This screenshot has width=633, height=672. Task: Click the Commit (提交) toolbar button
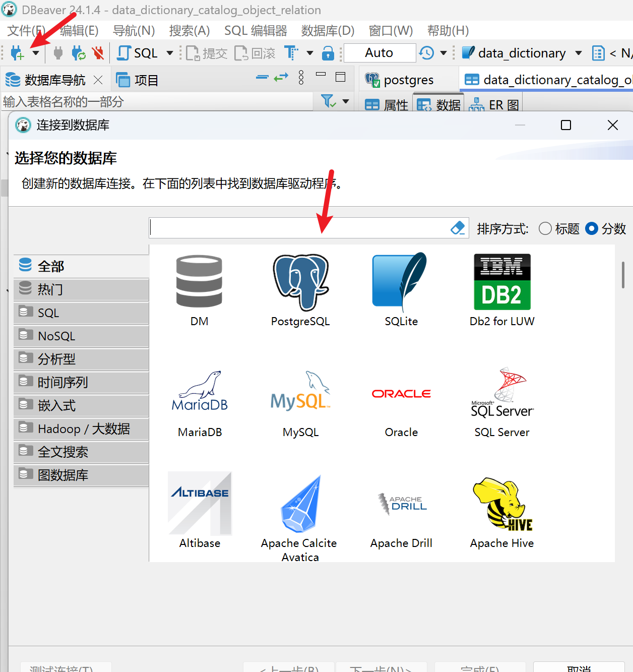207,53
